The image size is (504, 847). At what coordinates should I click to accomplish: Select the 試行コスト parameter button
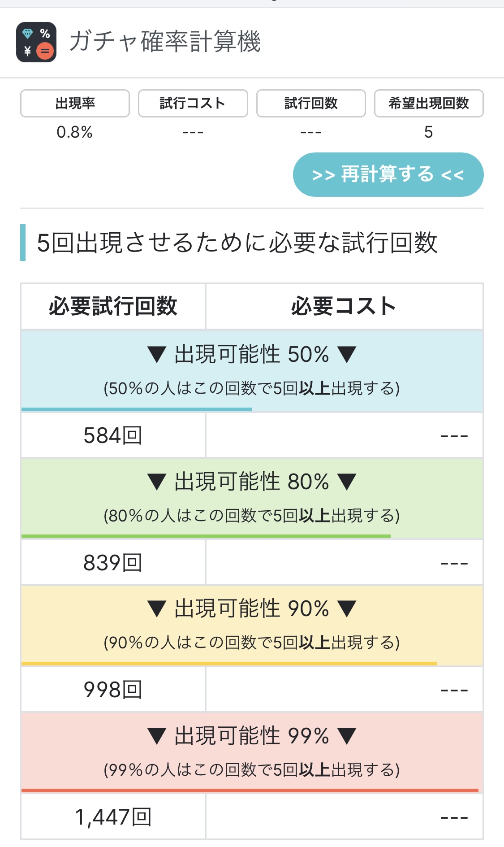tap(193, 104)
